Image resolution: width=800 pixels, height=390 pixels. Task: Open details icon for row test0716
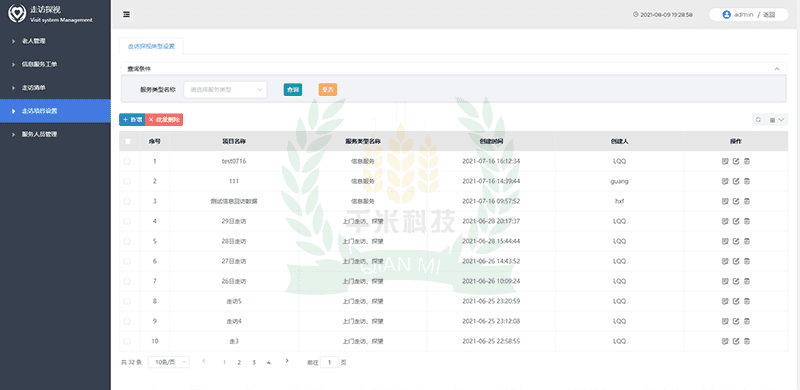724,161
